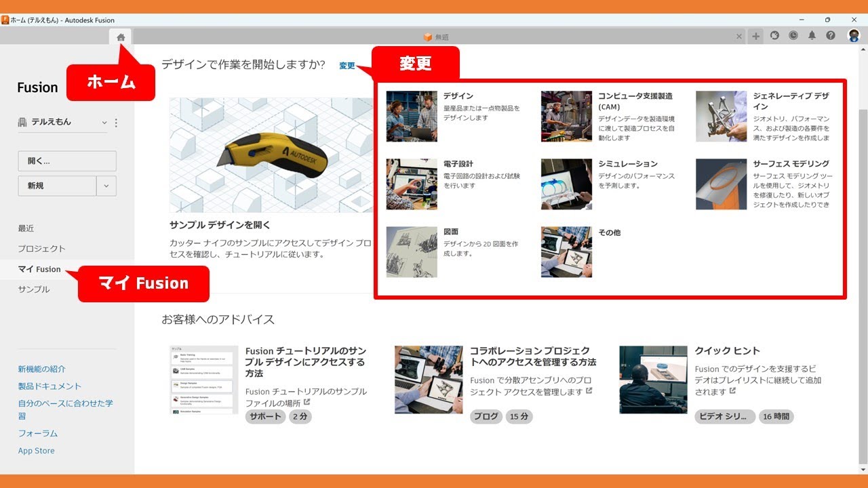Click the 開く… button
Viewport: 868px width, 488px height.
(67, 161)
